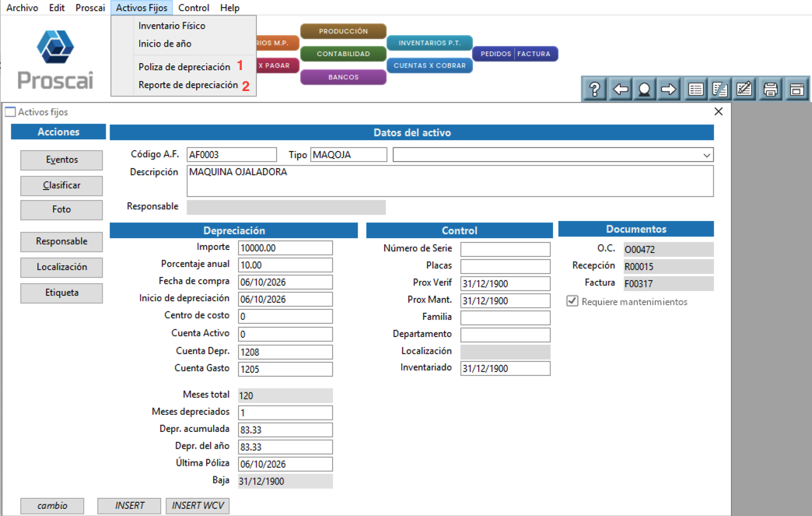This screenshot has height=516, width=812.
Task: Open the PRODUCCIÓN module
Action: (343, 31)
